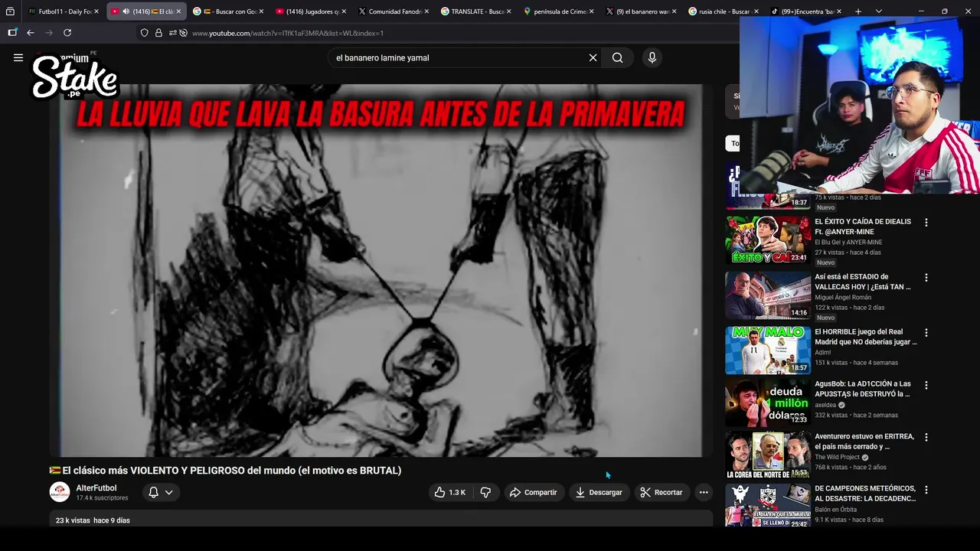Toggle the notification bell for AlterFutbol
This screenshot has width=980, height=551.
pos(153,492)
